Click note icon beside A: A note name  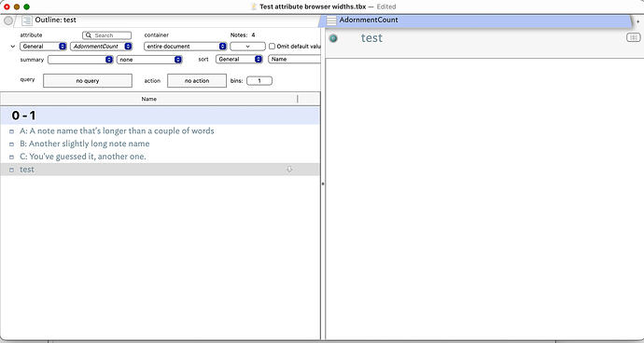[11, 131]
